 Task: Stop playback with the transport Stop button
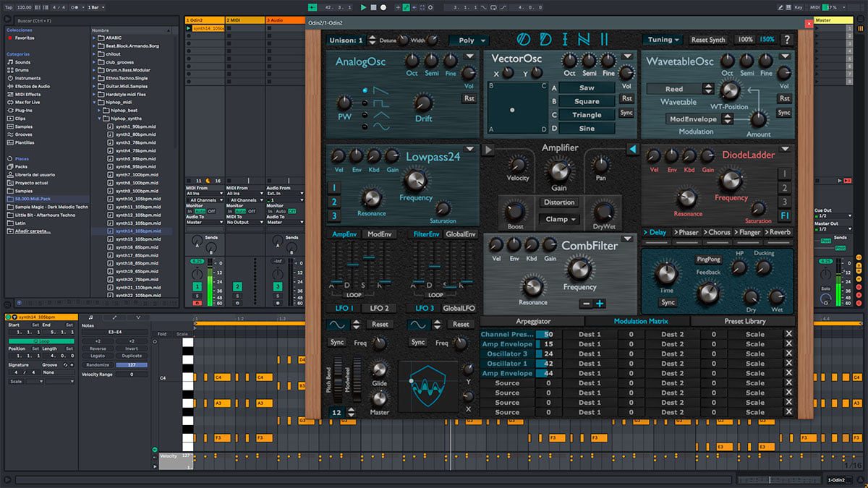pyautogui.click(x=373, y=7)
